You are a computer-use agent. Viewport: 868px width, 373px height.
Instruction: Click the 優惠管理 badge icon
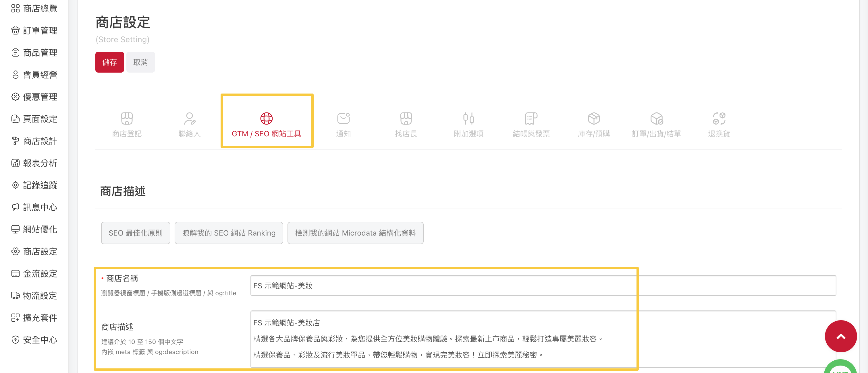pos(16,97)
